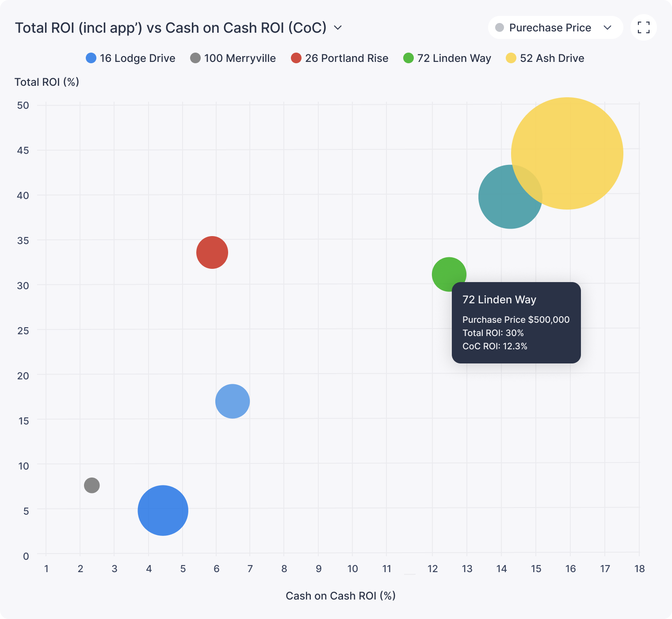Click the chevron in Purechase Price selector

tap(607, 28)
